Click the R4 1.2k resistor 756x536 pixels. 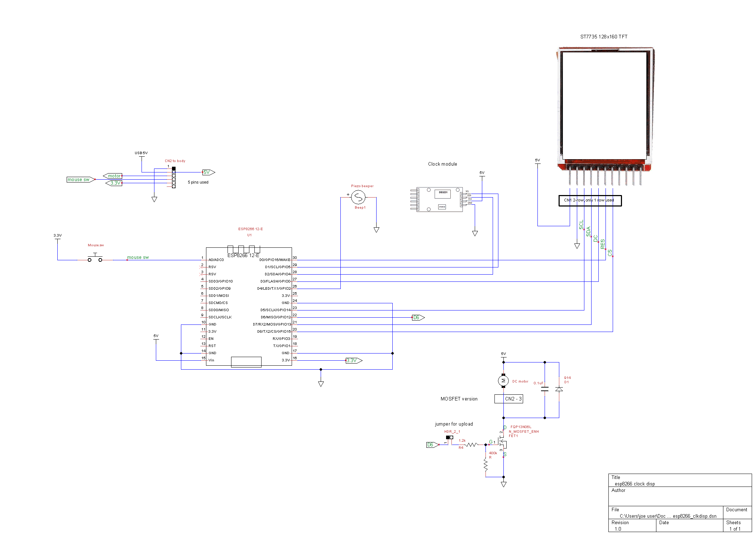(471, 445)
